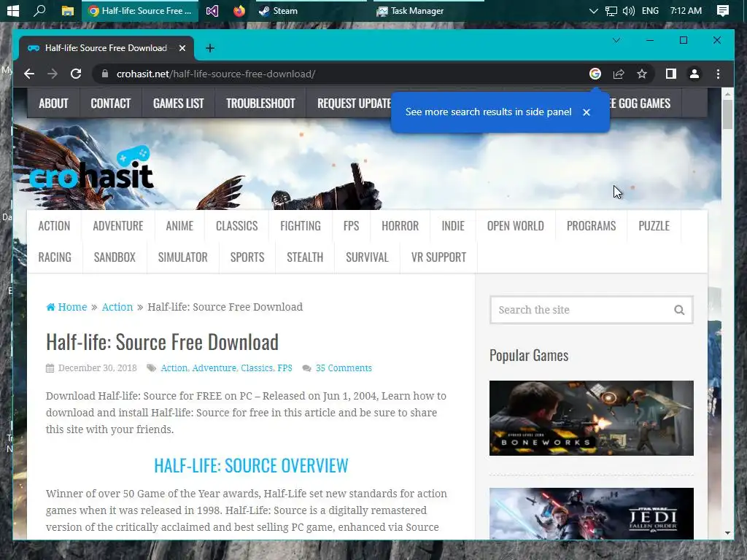747x560 pixels.
Task: Browse the FIGHTING category
Action: point(301,226)
